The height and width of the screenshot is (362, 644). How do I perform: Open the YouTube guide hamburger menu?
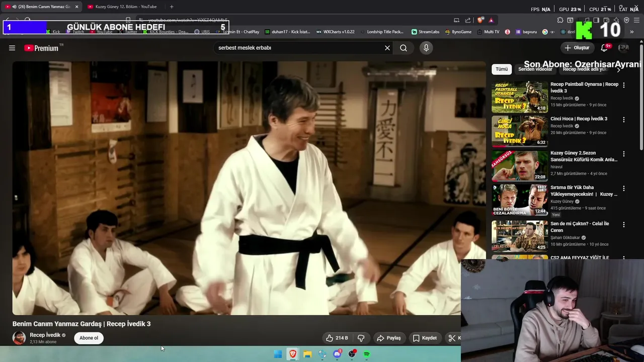12,48
